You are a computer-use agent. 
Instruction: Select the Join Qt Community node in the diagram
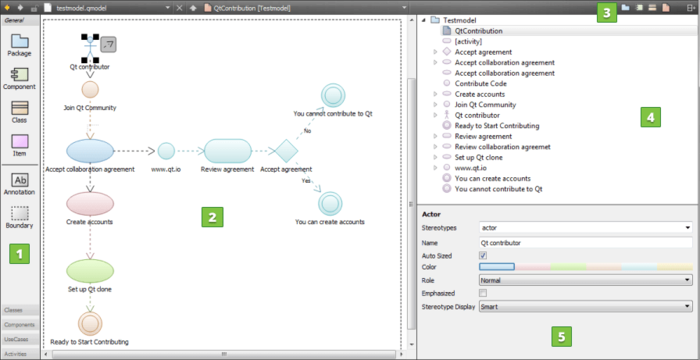[x=90, y=89]
